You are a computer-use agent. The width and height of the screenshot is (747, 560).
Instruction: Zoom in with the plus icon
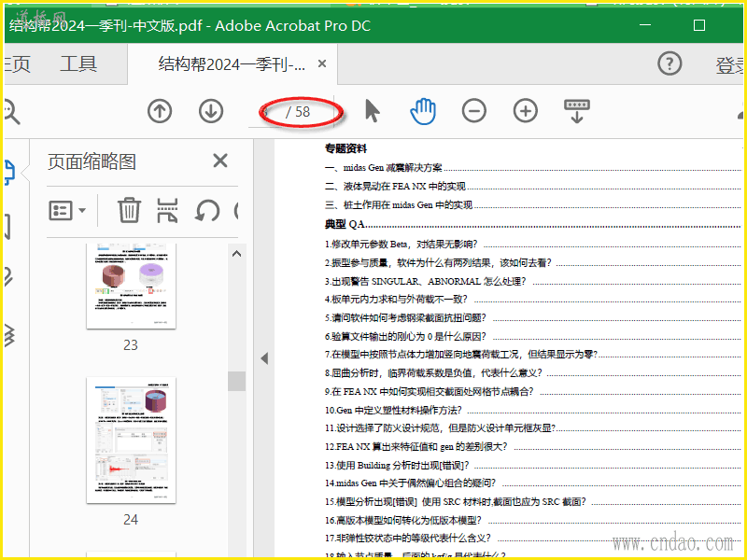[x=526, y=111]
